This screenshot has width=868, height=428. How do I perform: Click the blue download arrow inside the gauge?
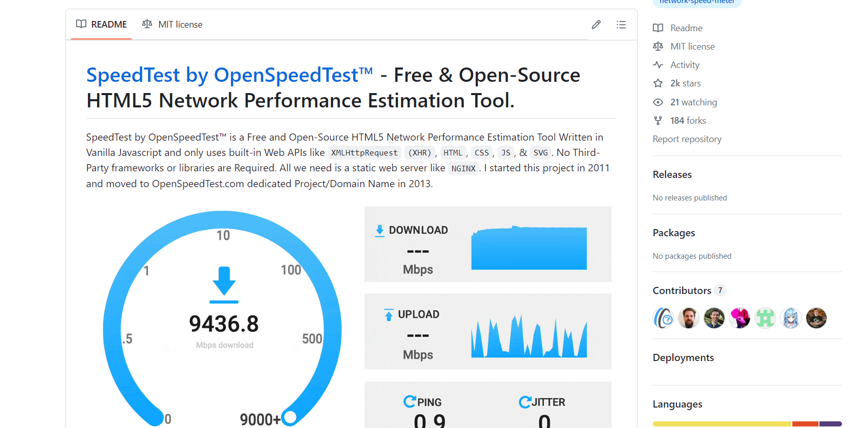[x=224, y=284]
